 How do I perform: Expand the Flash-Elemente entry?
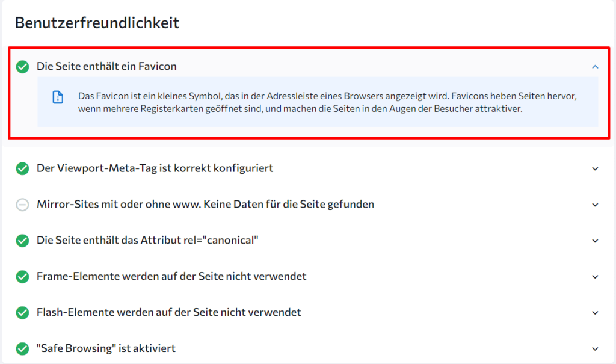pyautogui.click(x=595, y=313)
